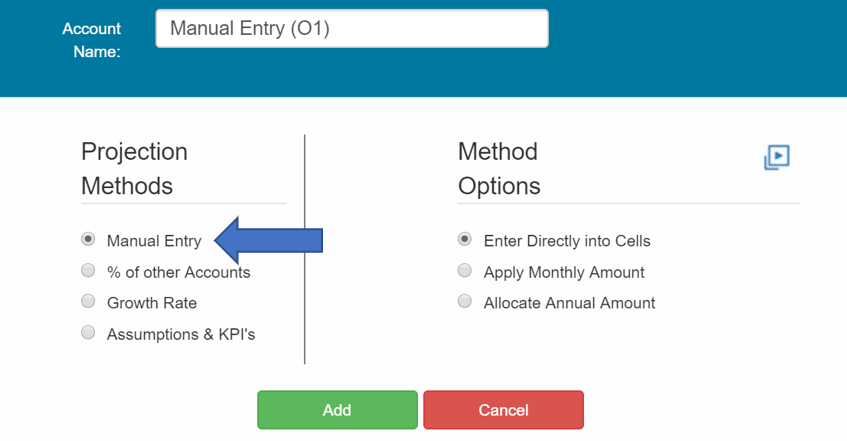Click the 'Growth Rate' label text
Screen dimensions: 847x441
152,303
